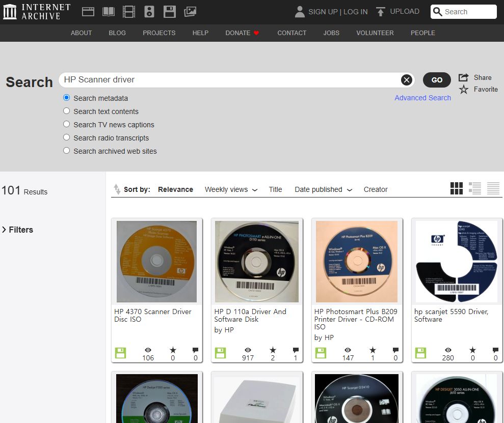Click the UPLOAD link text

[x=405, y=12]
